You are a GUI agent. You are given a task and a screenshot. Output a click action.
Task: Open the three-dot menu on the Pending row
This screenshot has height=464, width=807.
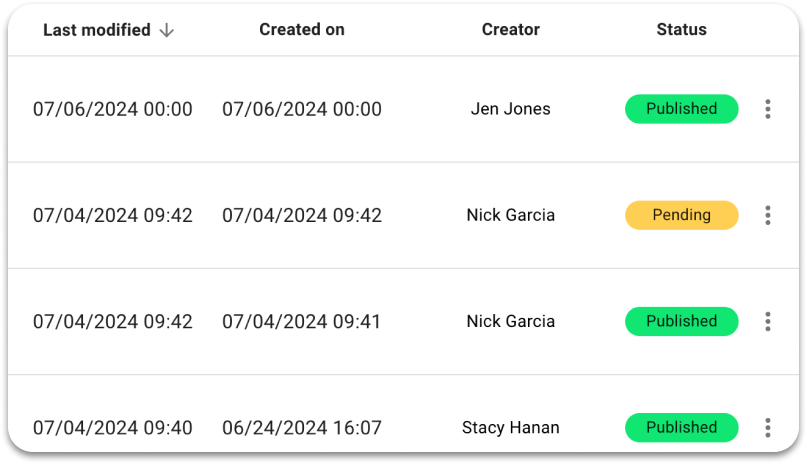click(x=767, y=215)
